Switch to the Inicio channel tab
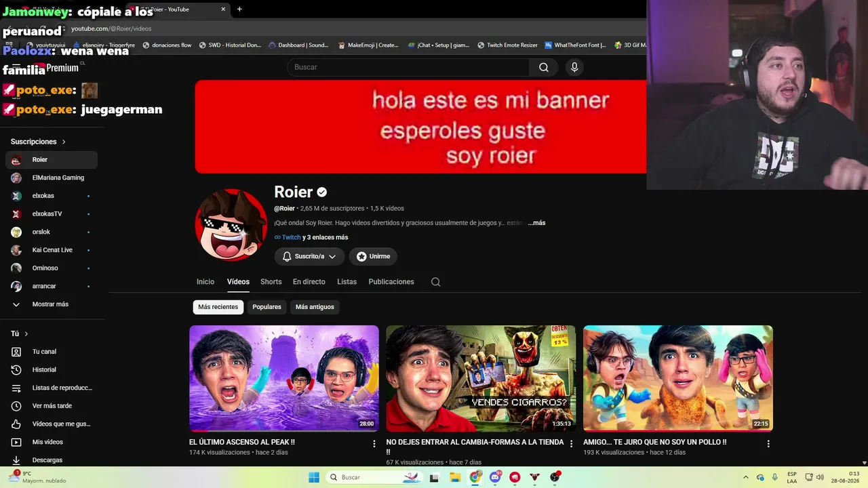 [x=205, y=282]
